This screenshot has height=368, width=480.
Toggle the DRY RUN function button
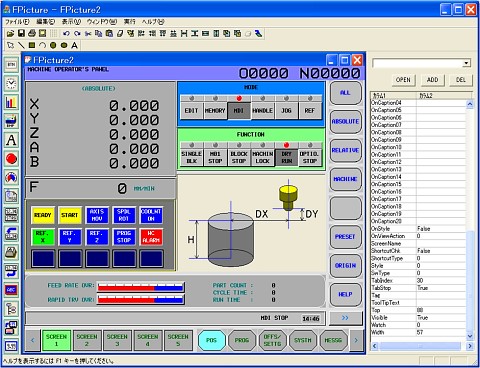tap(286, 157)
